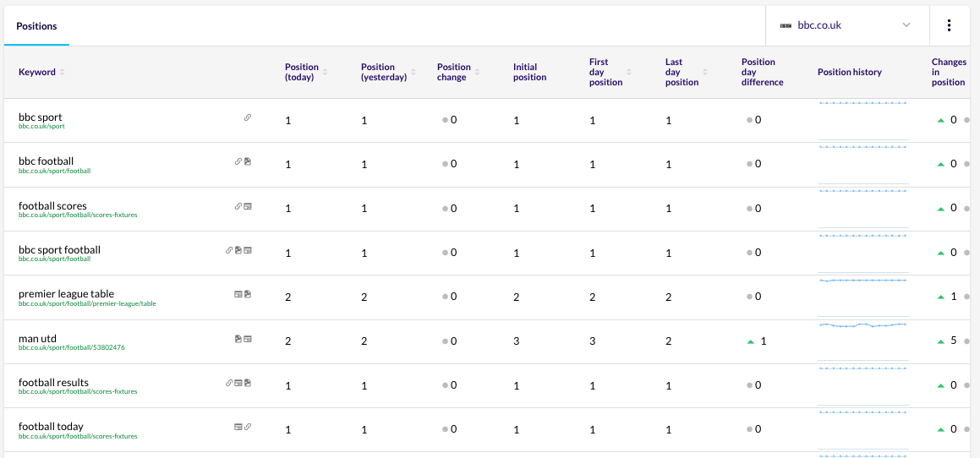The height and width of the screenshot is (458, 980).
Task: Click the link icon in bbc sport football row
Action: (x=229, y=250)
